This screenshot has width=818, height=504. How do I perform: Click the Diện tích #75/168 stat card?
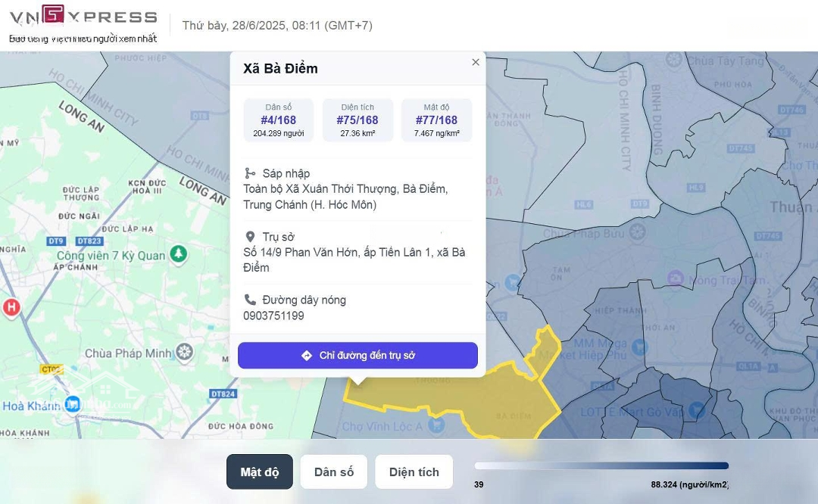coord(358,120)
